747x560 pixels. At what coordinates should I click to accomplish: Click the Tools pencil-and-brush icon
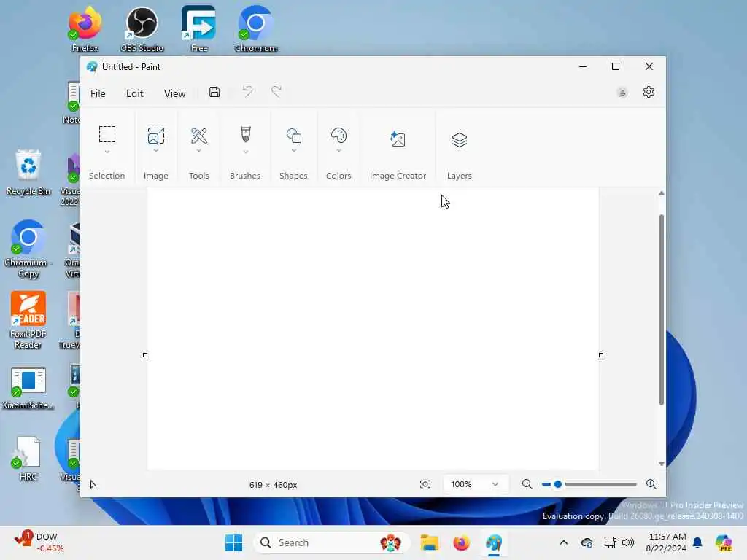click(198, 136)
